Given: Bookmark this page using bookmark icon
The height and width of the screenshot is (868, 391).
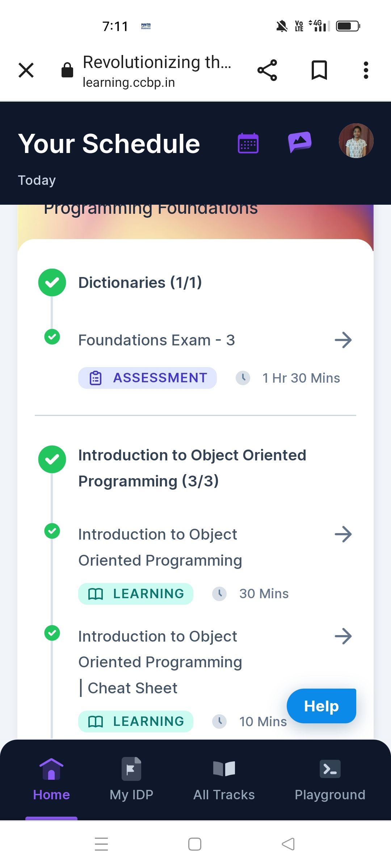Looking at the screenshot, I should (x=319, y=70).
